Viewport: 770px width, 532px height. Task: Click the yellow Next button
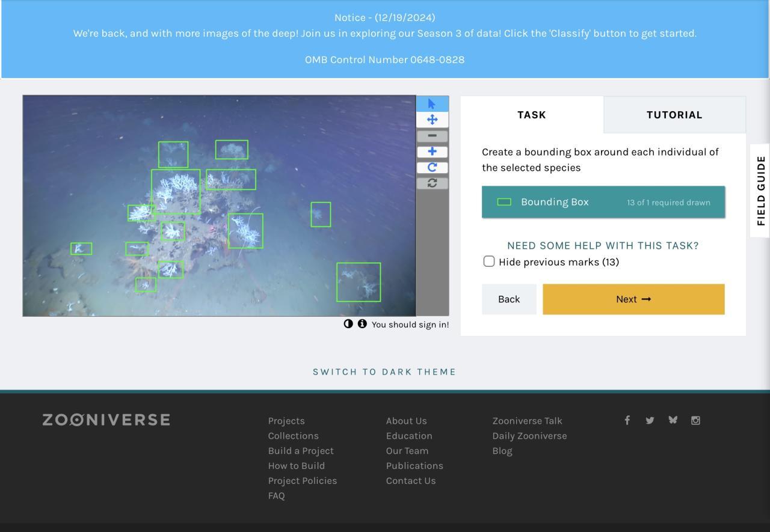(x=633, y=299)
